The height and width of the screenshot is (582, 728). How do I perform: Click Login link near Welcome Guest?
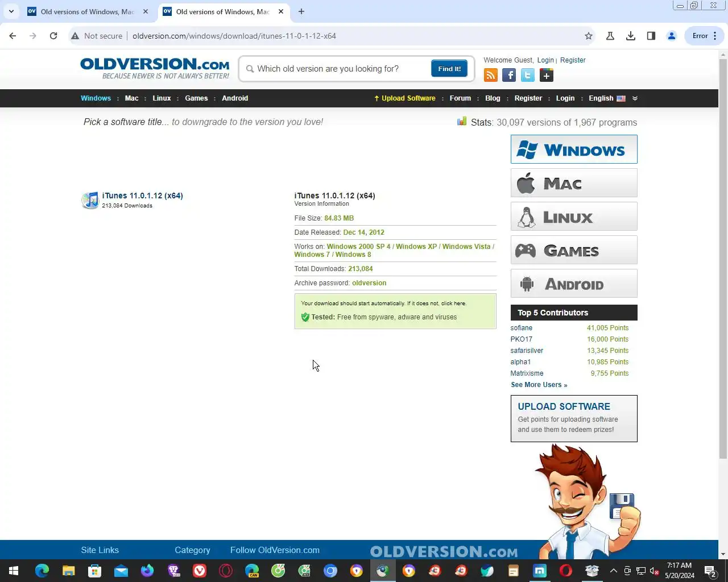click(x=545, y=60)
